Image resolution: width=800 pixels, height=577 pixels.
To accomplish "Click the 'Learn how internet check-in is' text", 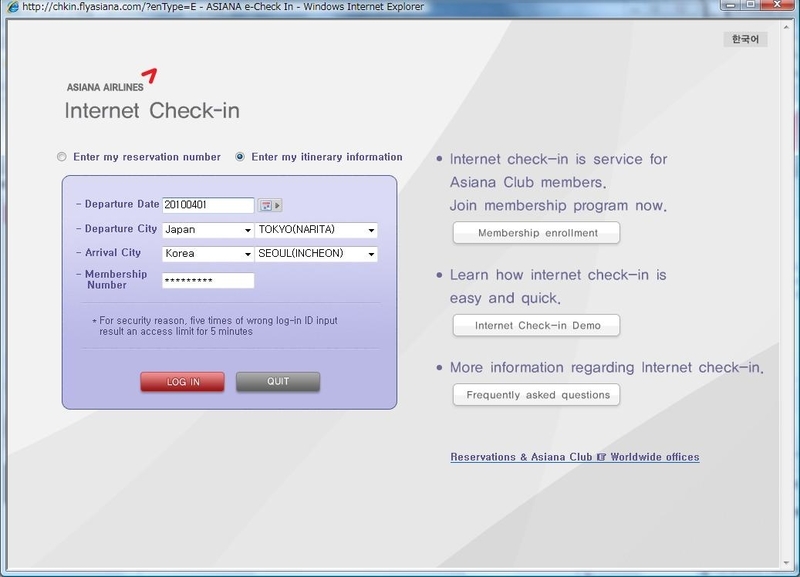I will (558, 275).
